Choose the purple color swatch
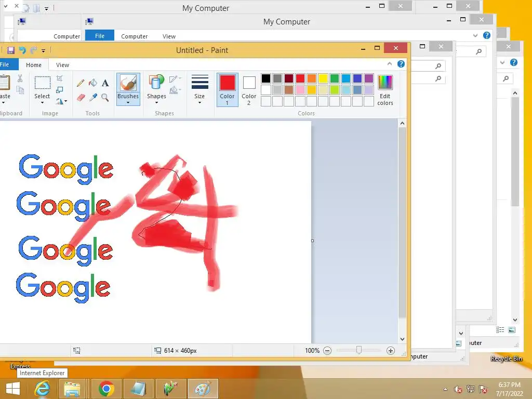Viewport: 532px width, 399px height. (369, 78)
